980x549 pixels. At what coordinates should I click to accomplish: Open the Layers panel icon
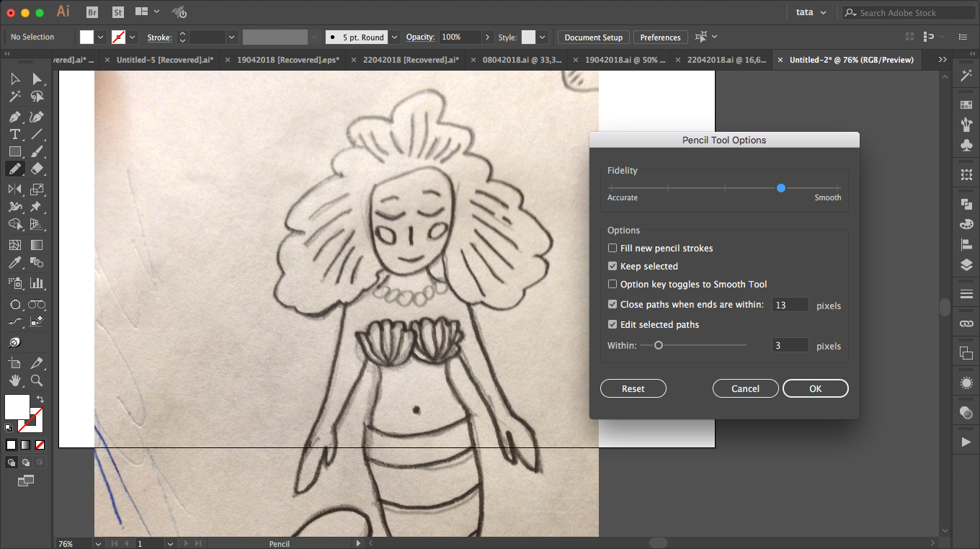tap(966, 266)
